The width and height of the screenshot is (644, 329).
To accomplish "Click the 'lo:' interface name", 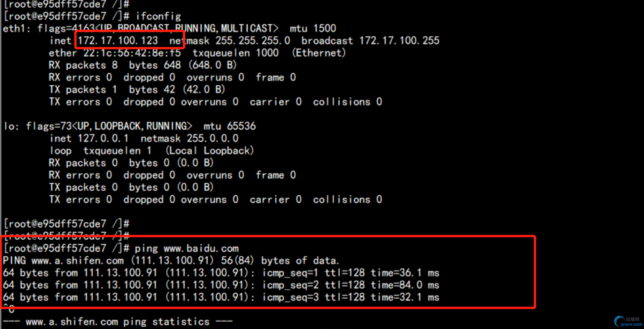I will coord(11,126).
